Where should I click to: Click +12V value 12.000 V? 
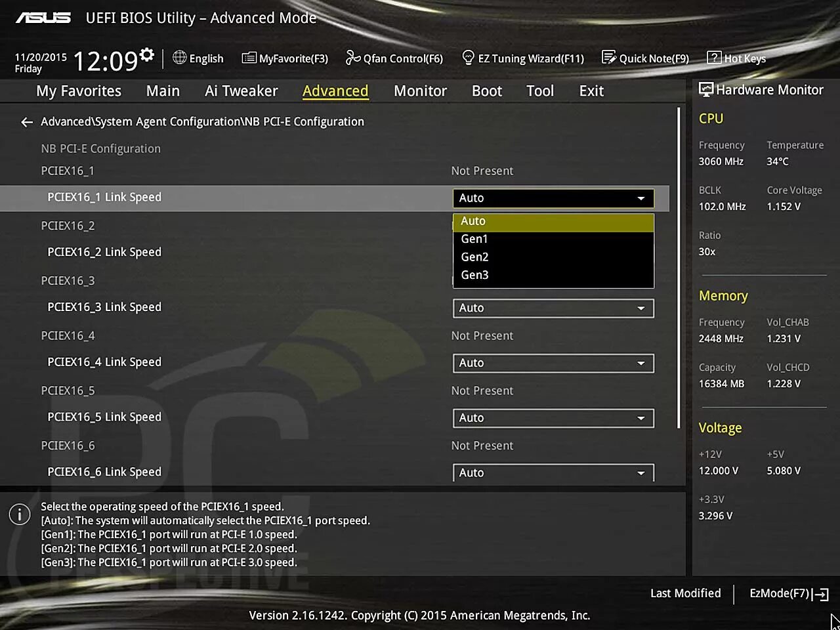[x=719, y=471]
